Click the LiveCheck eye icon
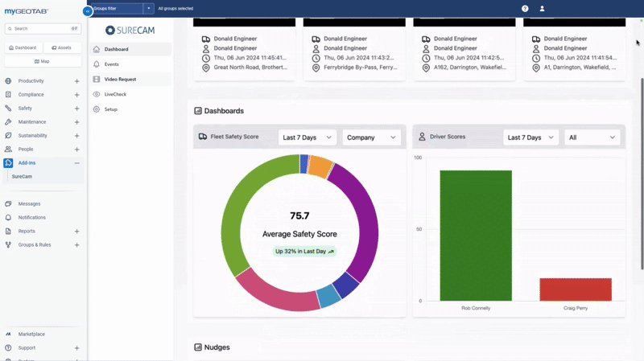This screenshot has height=361, width=644. (x=97, y=94)
